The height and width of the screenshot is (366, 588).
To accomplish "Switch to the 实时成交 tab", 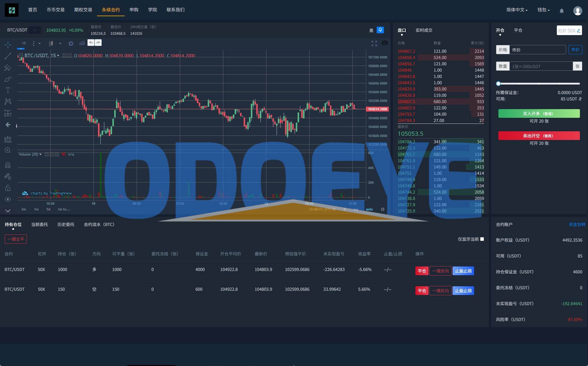I will [424, 30].
